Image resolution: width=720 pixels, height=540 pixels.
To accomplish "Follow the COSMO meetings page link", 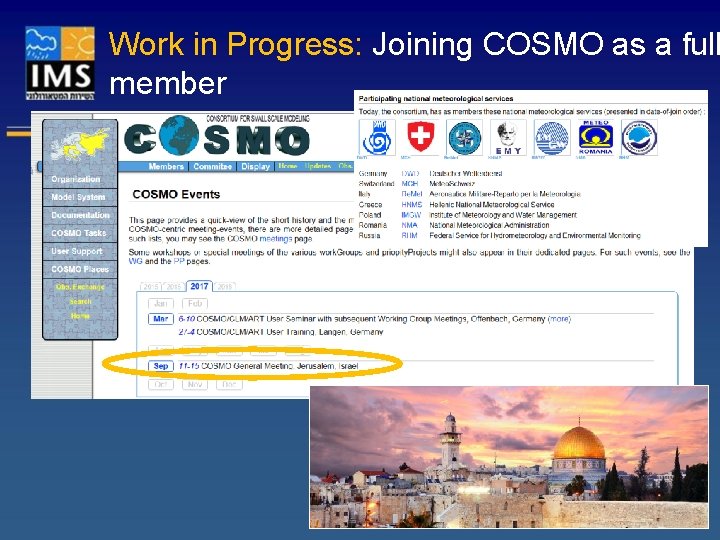I will point(276,239).
